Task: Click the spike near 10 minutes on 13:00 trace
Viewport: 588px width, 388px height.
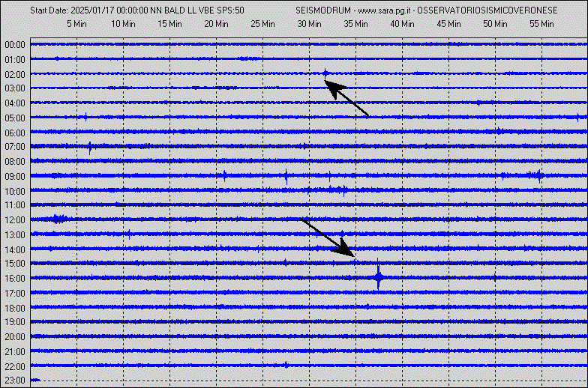Action: [x=129, y=234]
